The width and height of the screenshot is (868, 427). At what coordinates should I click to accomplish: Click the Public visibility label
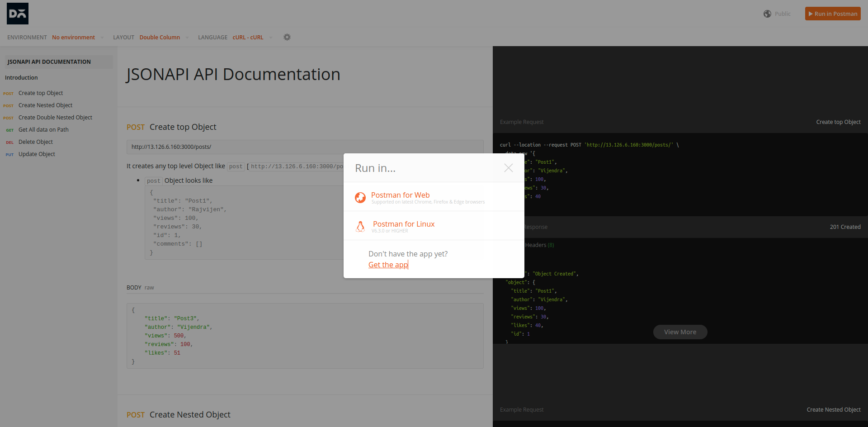click(783, 14)
